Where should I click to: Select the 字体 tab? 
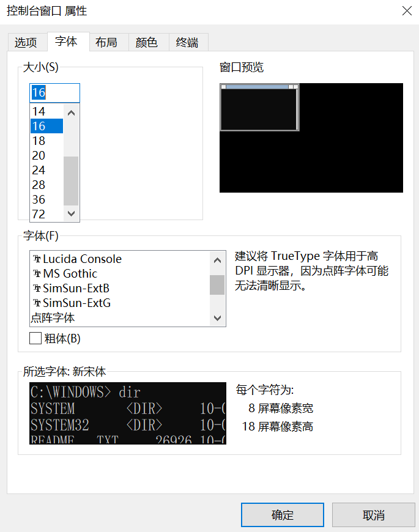click(x=68, y=42)
